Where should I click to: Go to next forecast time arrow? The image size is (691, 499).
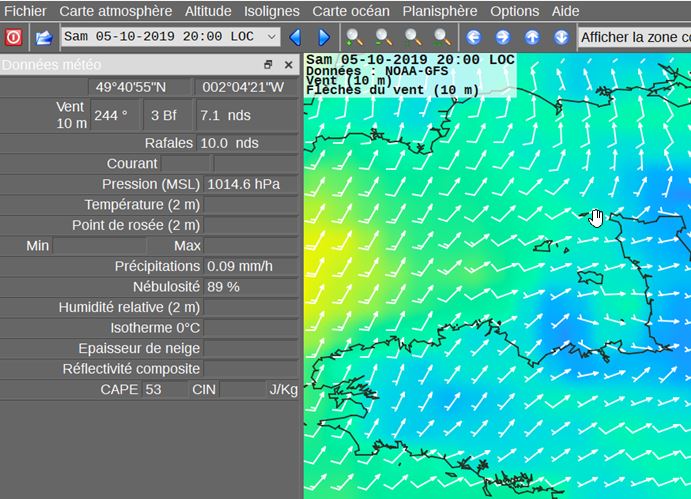point(324,37)
